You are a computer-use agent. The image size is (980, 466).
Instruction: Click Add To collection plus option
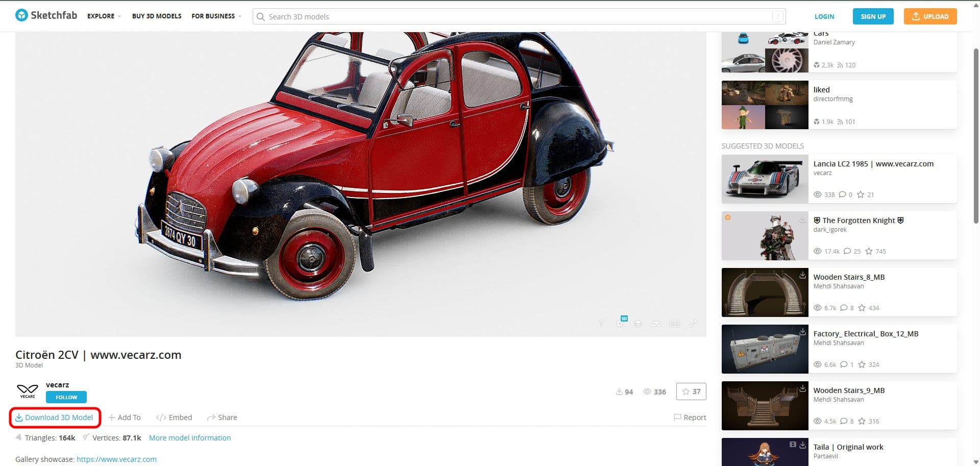point(125,418)
